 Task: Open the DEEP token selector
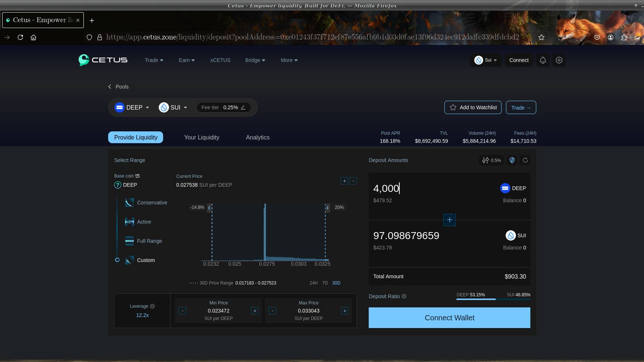point(132,107)
